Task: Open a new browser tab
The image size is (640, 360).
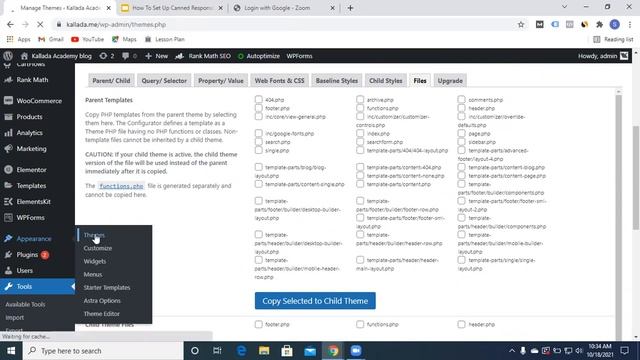Action: click(350, 8)
